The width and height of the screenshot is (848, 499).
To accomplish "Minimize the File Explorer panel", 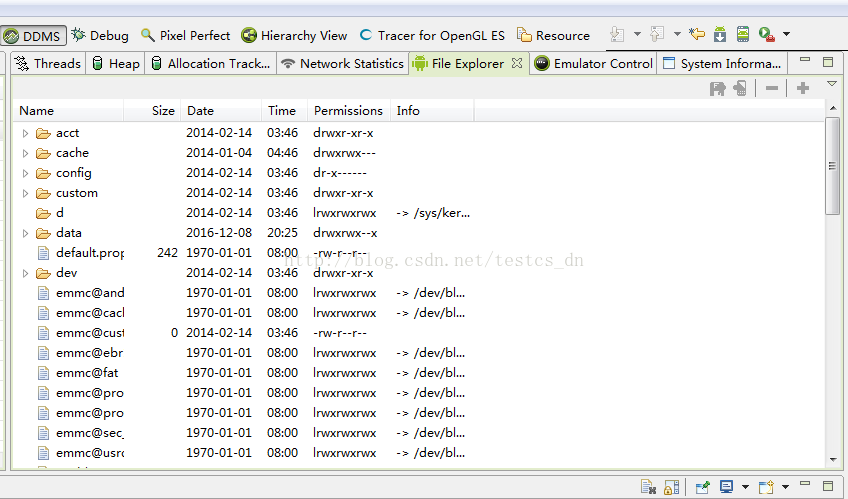I will (x=805, y=61).
